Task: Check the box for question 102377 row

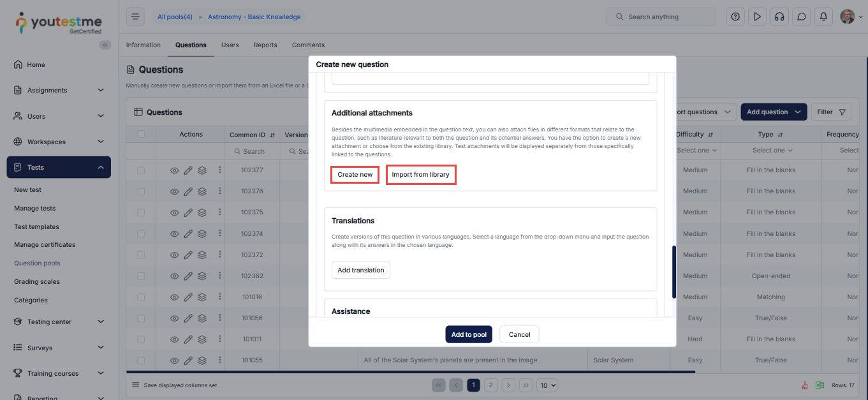Action: pyautogui.click(x=141, y=170)
